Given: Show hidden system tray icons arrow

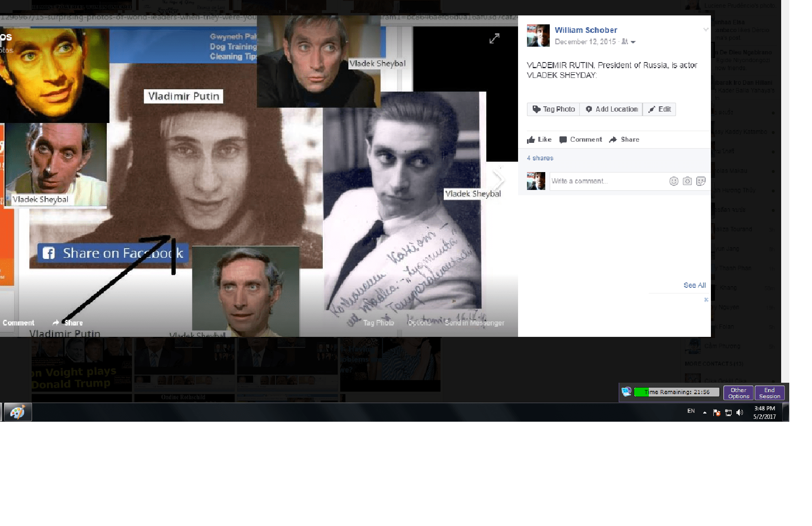Looking at the screenshot, I should (x=705, y=413).
